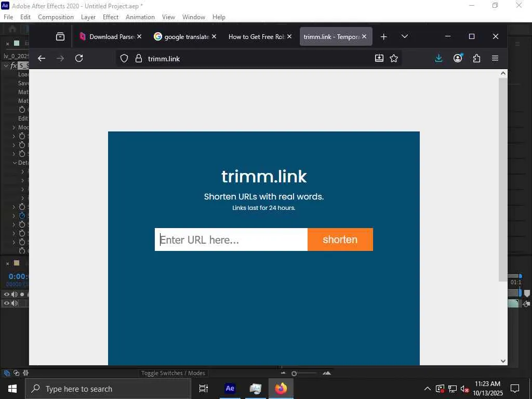Click the teal label swatch in effect controls
Viewport: 532px width, 399px height.
(x=16, y=43)
